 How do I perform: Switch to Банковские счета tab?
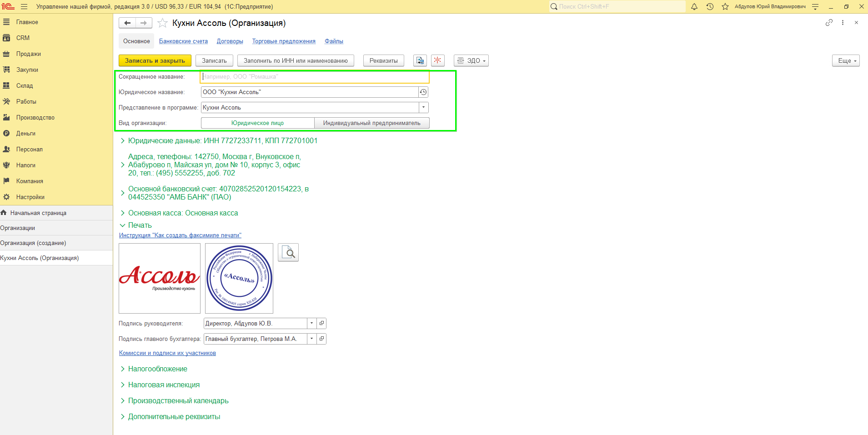pyautogui.click(x=183, y=41)
